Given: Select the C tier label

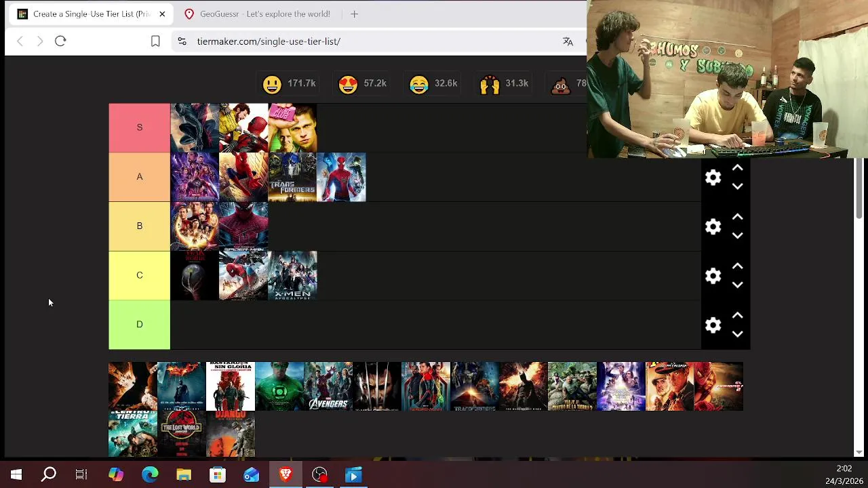Looking at the screenshot, I should [139, 276].
